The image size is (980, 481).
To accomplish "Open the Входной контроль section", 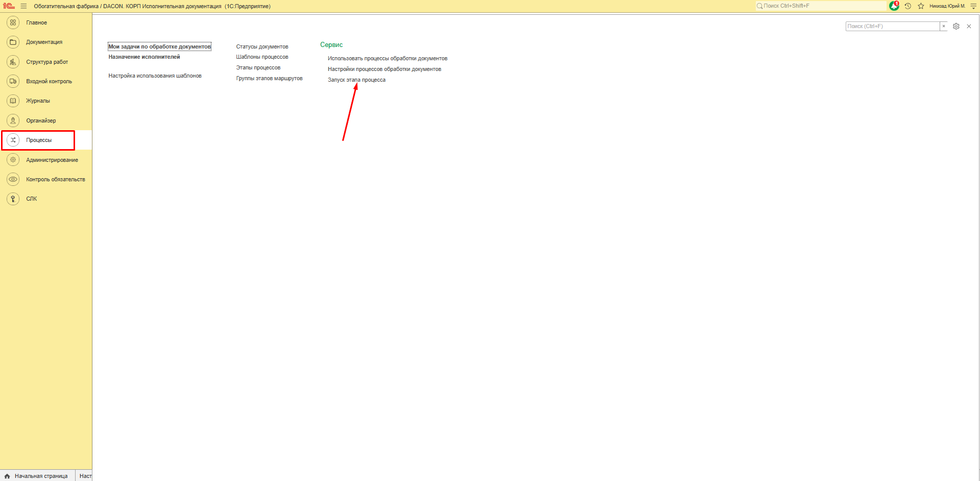I will (x=49, y=82).
